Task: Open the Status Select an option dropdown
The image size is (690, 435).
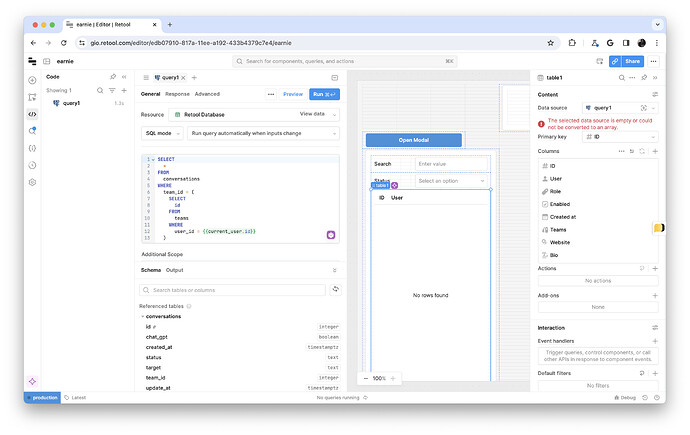Action: [451, 181]
